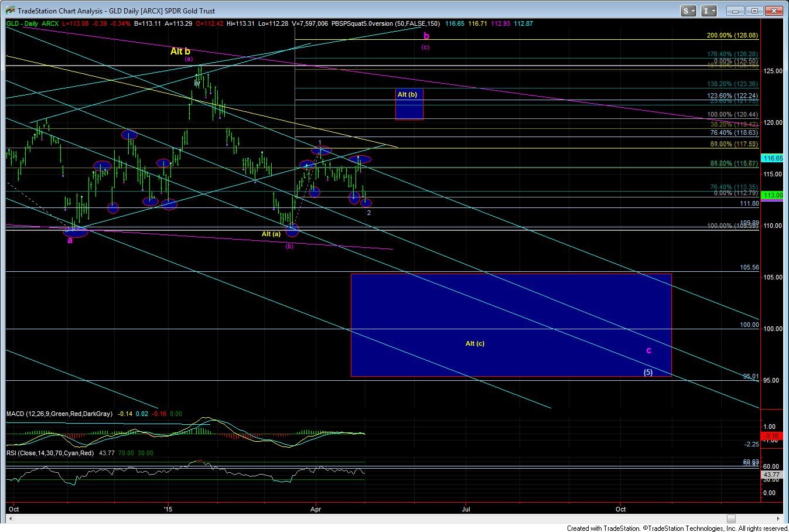Click the GLD - Daily status line label
The height and width of the screenshot is (532, 789).
pos(22,23)
